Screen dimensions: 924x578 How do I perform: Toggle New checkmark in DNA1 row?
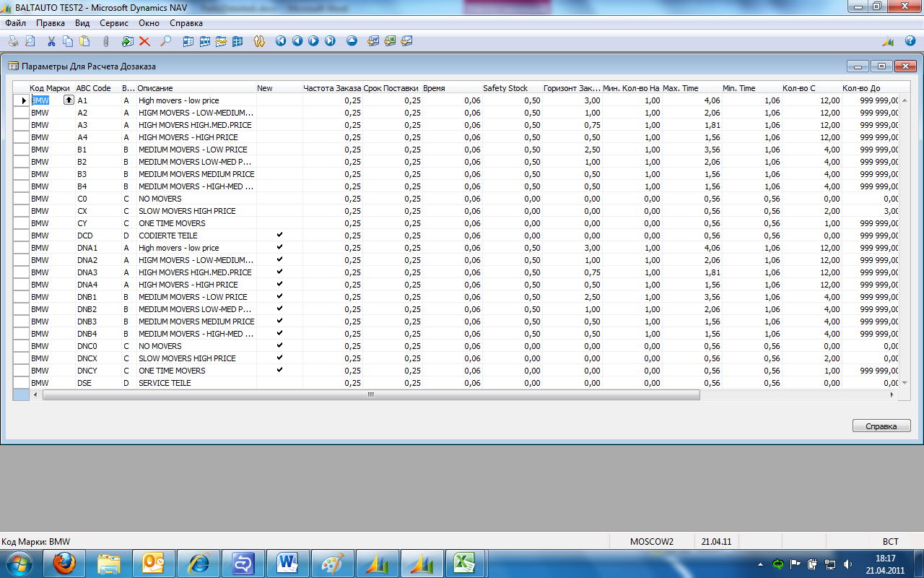(x=279, y=248)
